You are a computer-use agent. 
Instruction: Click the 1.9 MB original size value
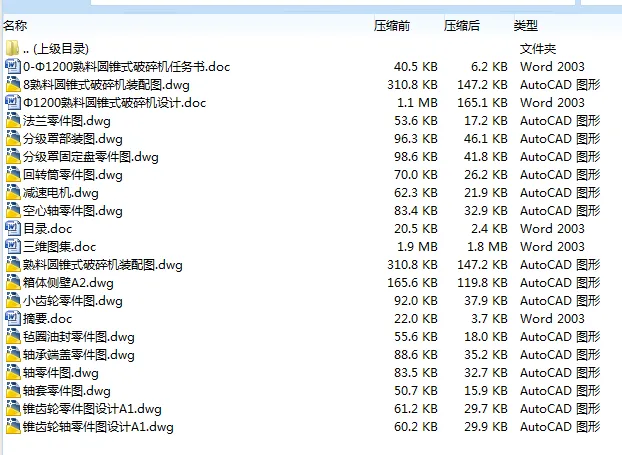[x=417, y=247]
